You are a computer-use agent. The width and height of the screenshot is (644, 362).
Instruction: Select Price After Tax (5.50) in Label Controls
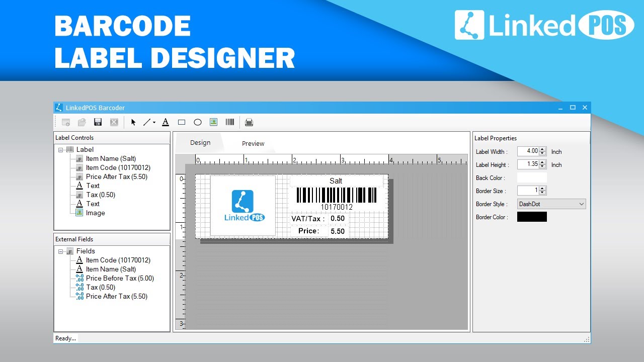[117, 177]
